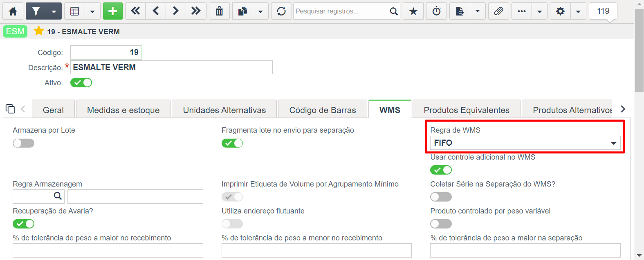This screenshot has width=644, height=260.
Task: Toggle the Ativo switch
Action: [81, 83]
